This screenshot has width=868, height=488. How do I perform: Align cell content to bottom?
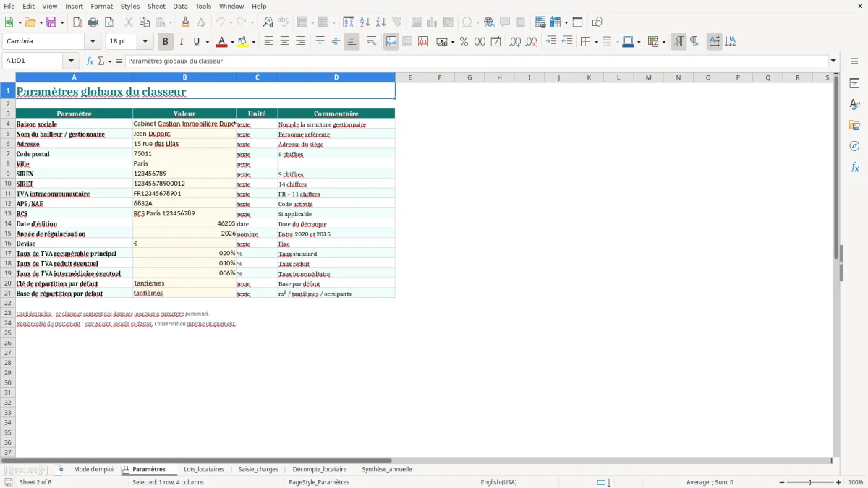pos(352,42)
